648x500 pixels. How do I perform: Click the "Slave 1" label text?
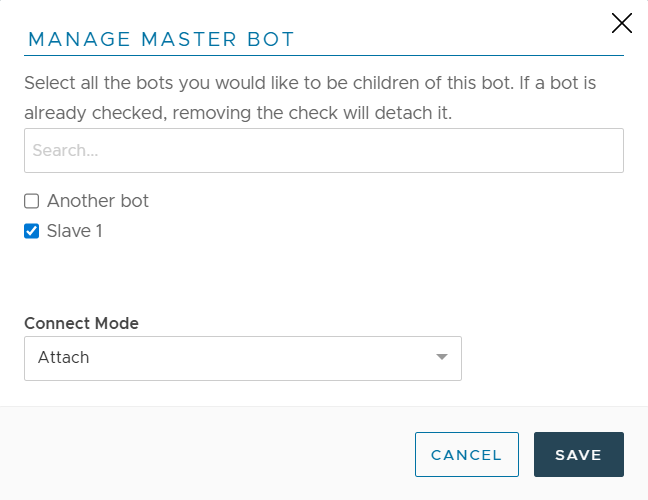click(x=75, y=232)
